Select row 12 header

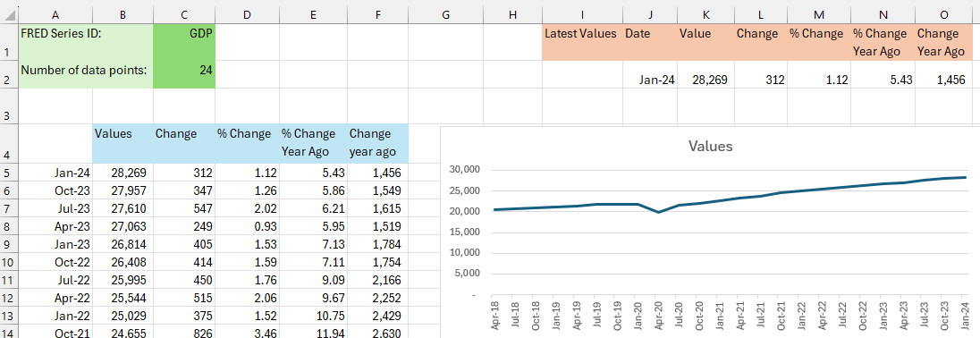[x=9, y=298]
